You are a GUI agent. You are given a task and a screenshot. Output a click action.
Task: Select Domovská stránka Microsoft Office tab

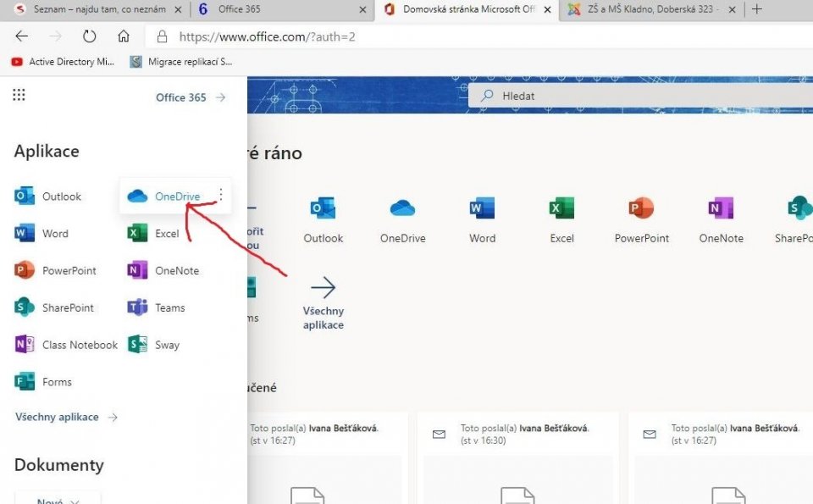pyautogui.click(x=467, y=9)
